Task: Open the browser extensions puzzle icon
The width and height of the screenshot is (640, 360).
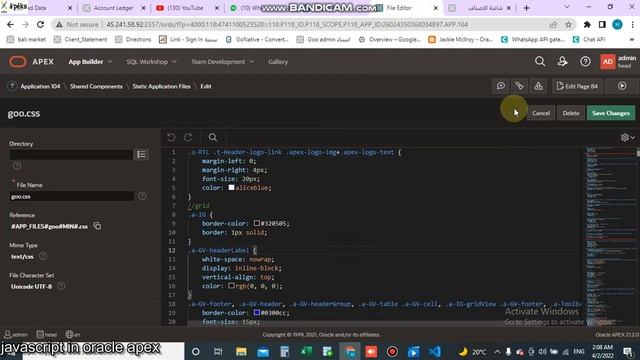Action: coord(587,24)
